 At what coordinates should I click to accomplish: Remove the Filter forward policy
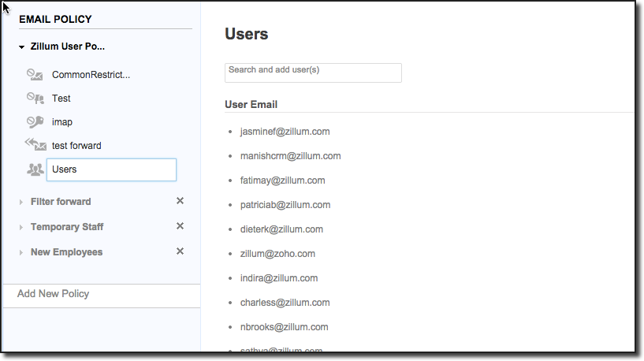(x=180, y=201)
